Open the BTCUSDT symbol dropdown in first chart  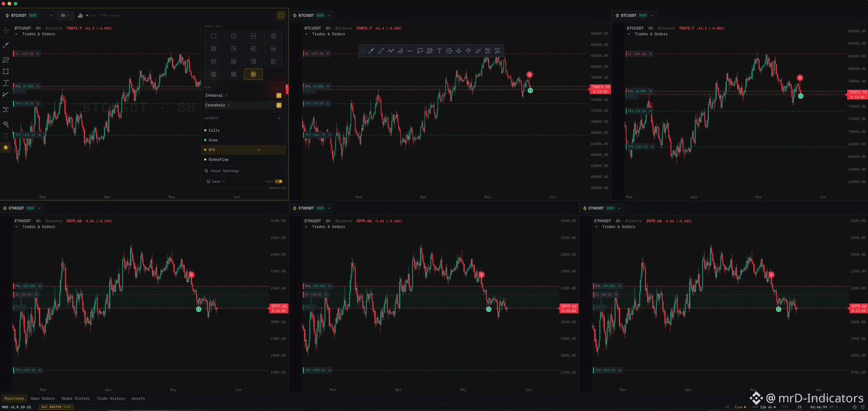[x=29, y=15]
